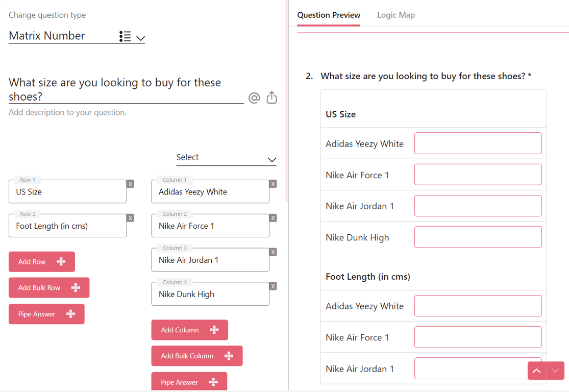
Task: Click the @ mention icon beside the question
Action: click(x=254, y=97)
